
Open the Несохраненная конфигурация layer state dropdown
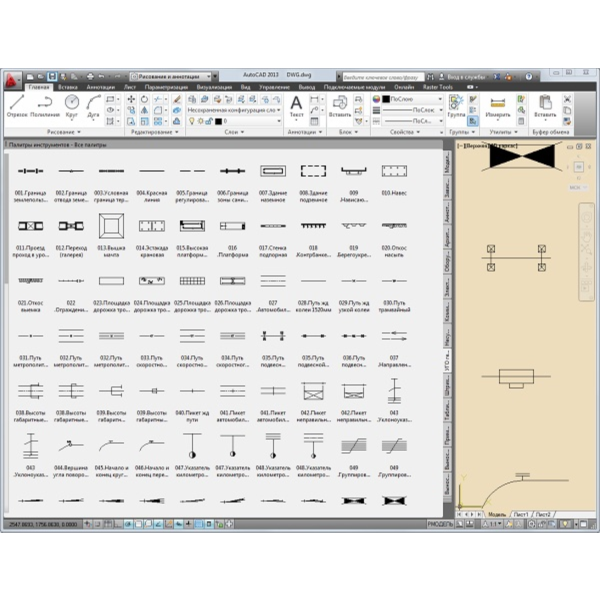tap(234, 110)
